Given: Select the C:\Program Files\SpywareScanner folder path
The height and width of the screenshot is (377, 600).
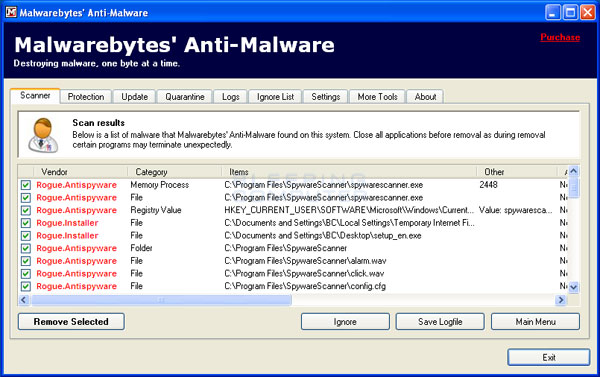Looking at the screenshot, I should pyautogui.click(x=285, y=248).
